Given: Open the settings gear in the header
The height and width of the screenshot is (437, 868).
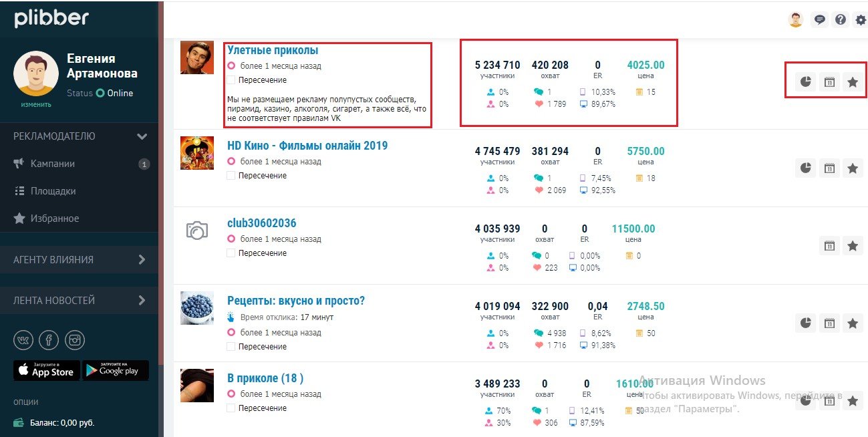Looking at the screenshot, I should pyautogui.click(x=861, y=19).
